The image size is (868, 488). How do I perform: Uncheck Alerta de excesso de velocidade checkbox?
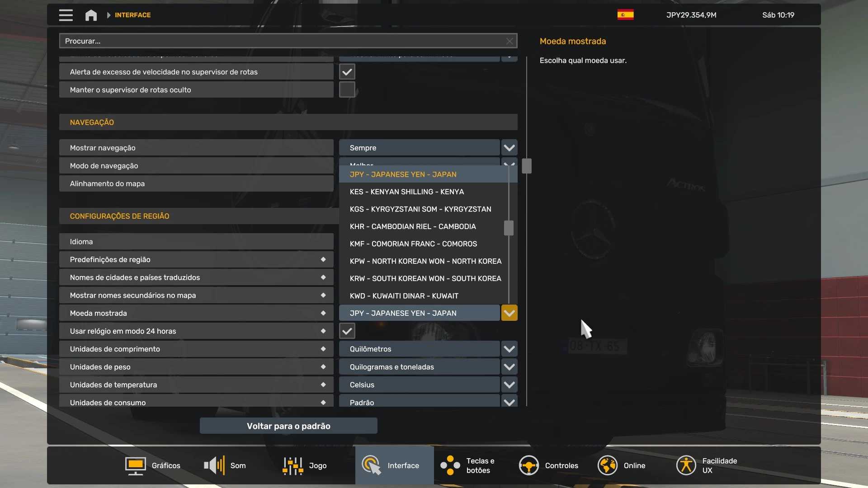point(347,72)
